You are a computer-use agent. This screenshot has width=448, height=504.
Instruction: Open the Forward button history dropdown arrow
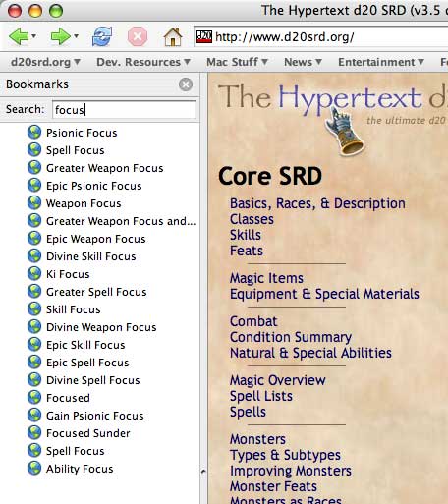[77, 36]
